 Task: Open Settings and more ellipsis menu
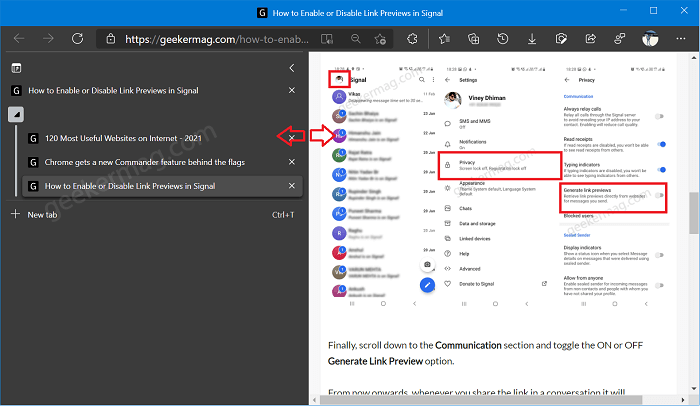tap(680, 39)
